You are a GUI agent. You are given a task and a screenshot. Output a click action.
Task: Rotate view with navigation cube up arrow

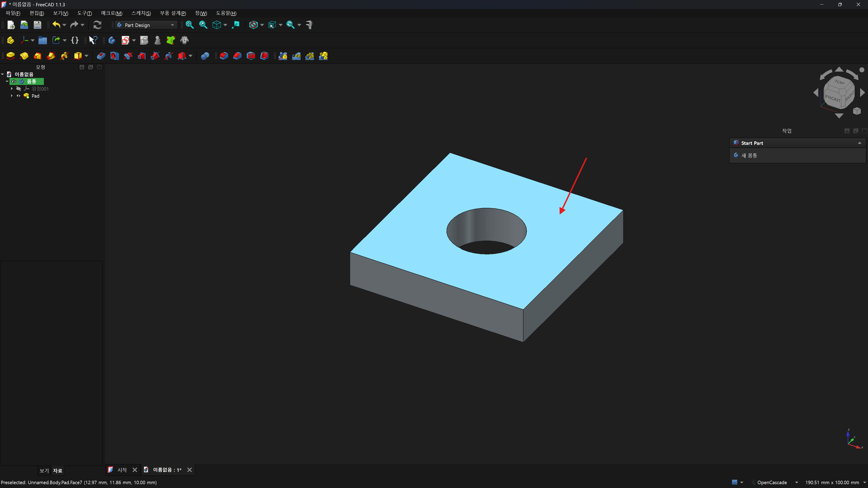point(839,69)
